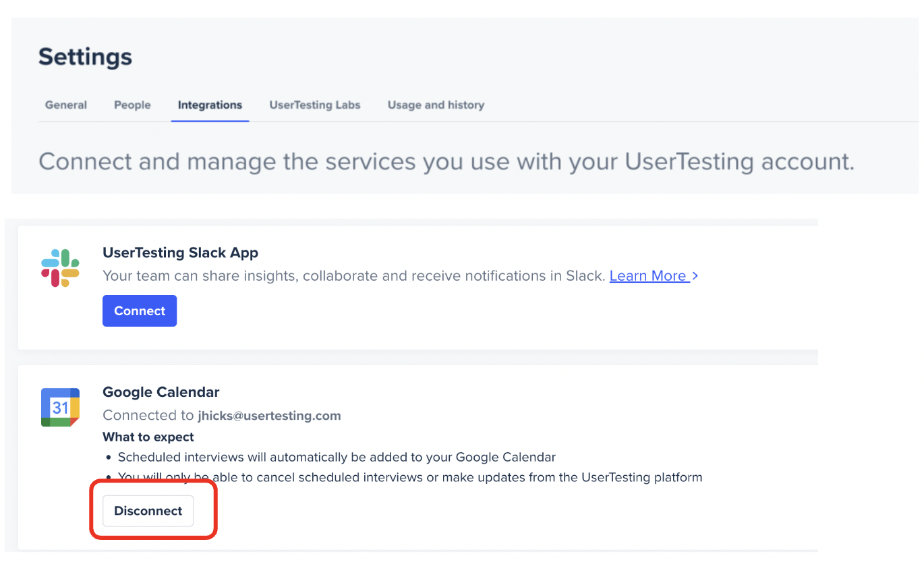Screen dimensions: 924x571
Task: Click the scheduled interviews automatically added bullet
Action: 337,458
